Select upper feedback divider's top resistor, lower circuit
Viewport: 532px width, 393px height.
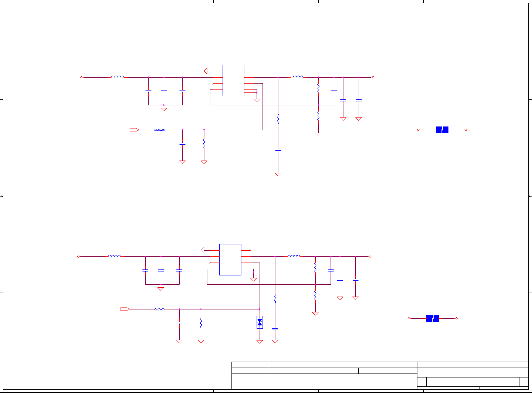(315, 268)
